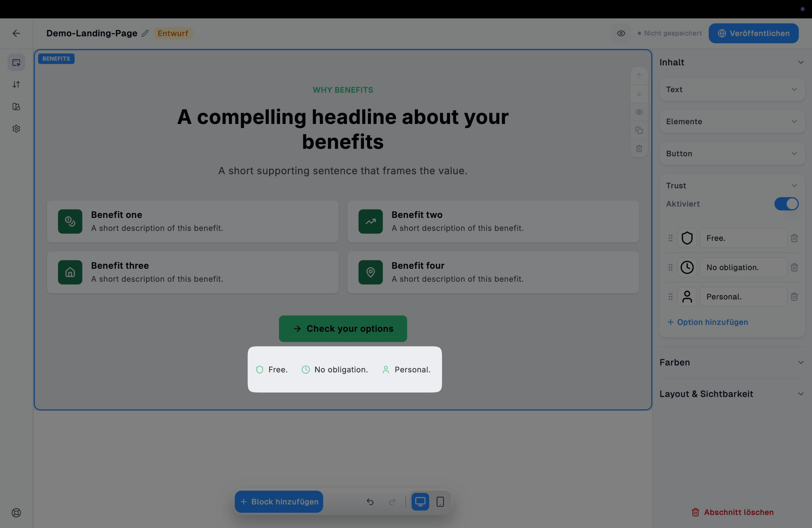Duplicate the Benefits section
Image resolution: width=812 pixels, height=528 pixels.
(x=639, y=130)
